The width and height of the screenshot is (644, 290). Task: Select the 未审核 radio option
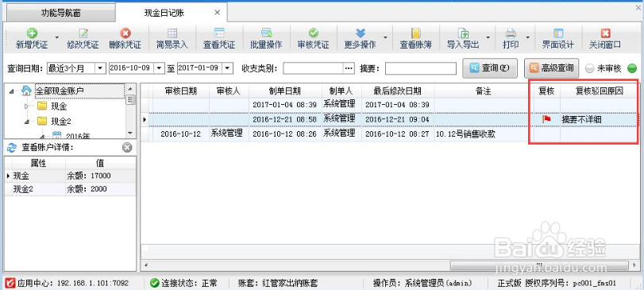(x=589, y=68)
